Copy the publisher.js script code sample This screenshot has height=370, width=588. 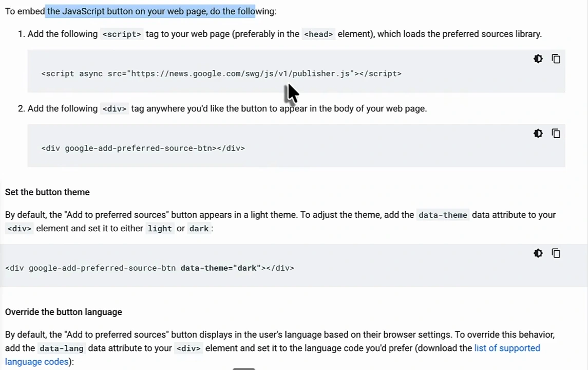click(x=556, y=59)
